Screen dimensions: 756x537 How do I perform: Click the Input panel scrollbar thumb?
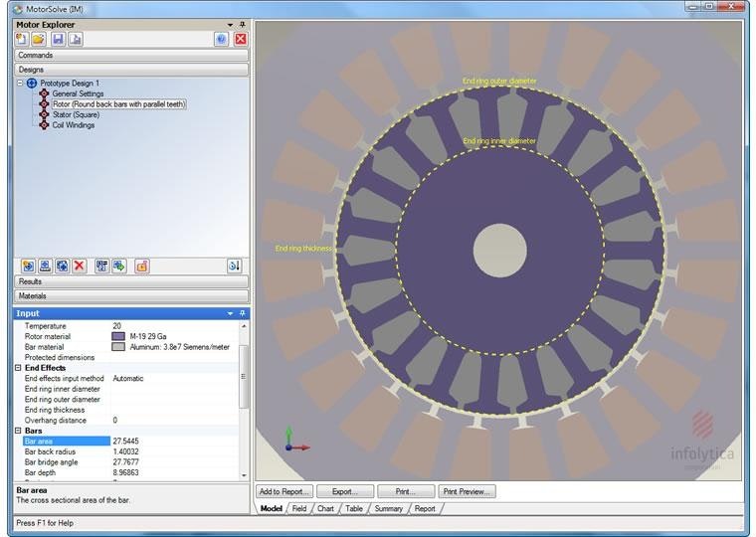tap(244, 377)
